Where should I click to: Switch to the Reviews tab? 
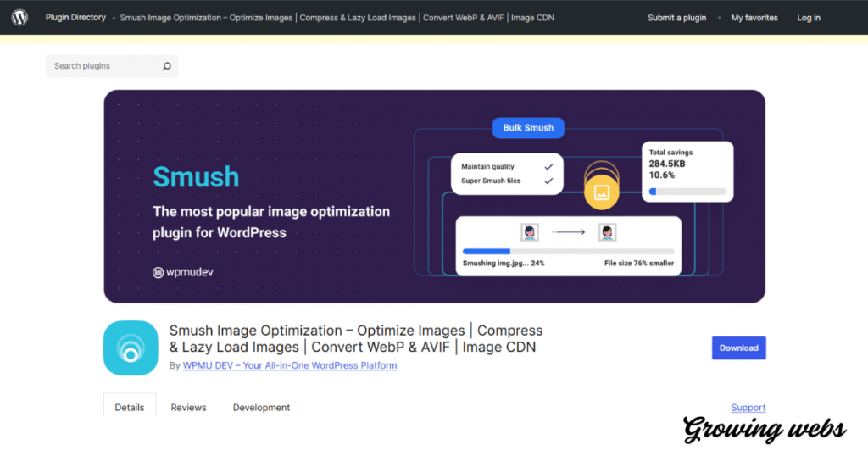point(188,408)
